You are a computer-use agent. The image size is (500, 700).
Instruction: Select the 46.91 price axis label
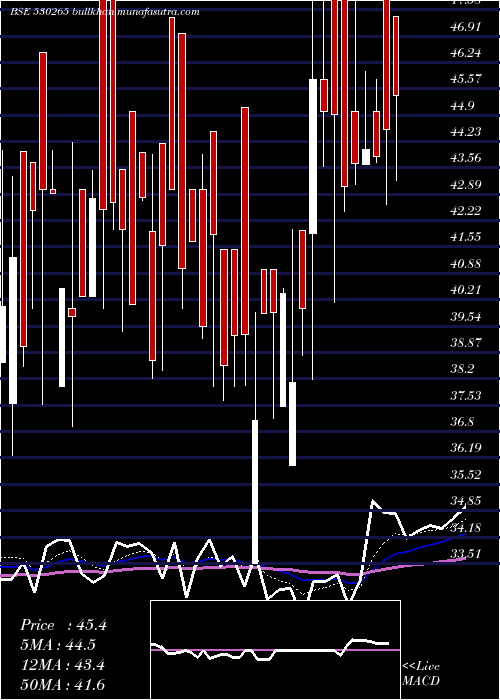click(466, 27)
